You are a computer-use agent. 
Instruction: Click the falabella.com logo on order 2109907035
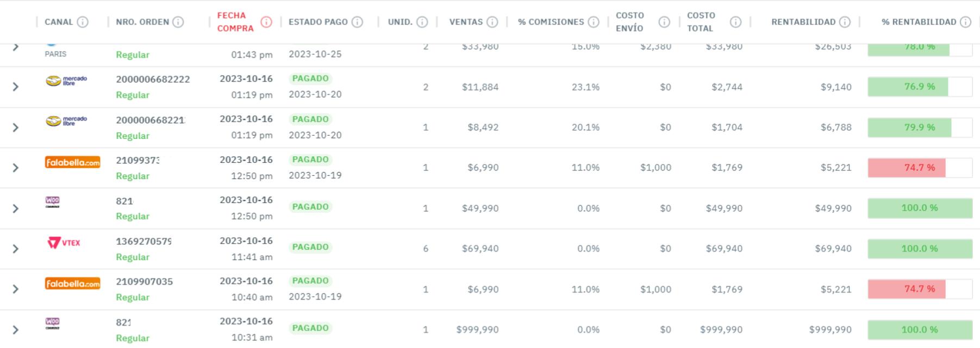click(x=72, y=283)
